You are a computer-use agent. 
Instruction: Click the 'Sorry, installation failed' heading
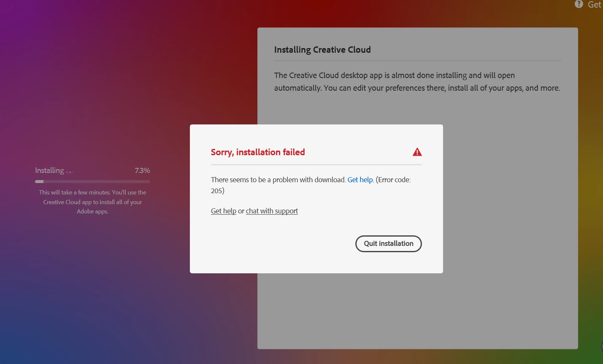[258, 152]
